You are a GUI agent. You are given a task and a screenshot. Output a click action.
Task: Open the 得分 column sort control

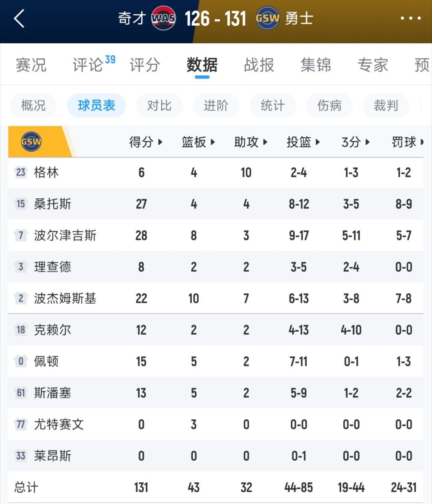(147, 142)
